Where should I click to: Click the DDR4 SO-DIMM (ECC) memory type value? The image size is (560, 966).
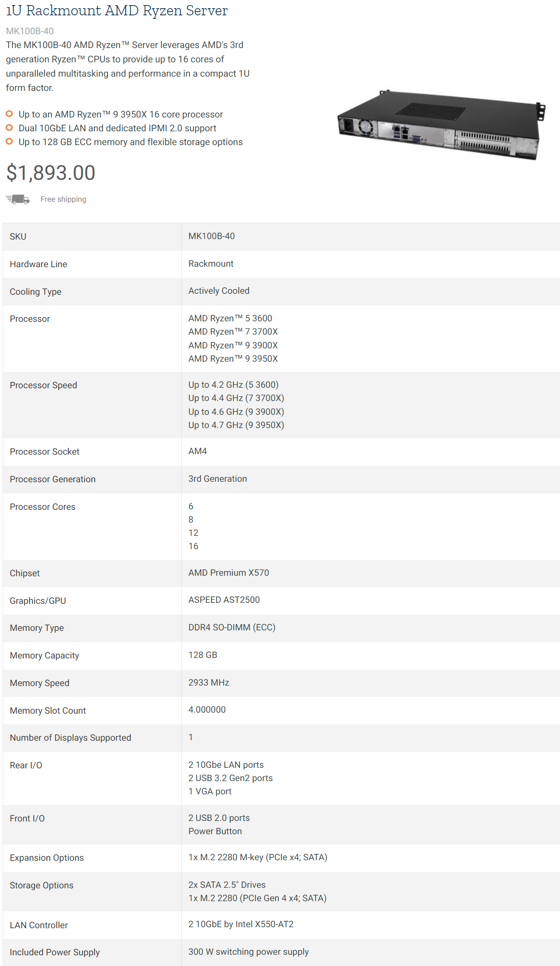(x=232, y=627)
